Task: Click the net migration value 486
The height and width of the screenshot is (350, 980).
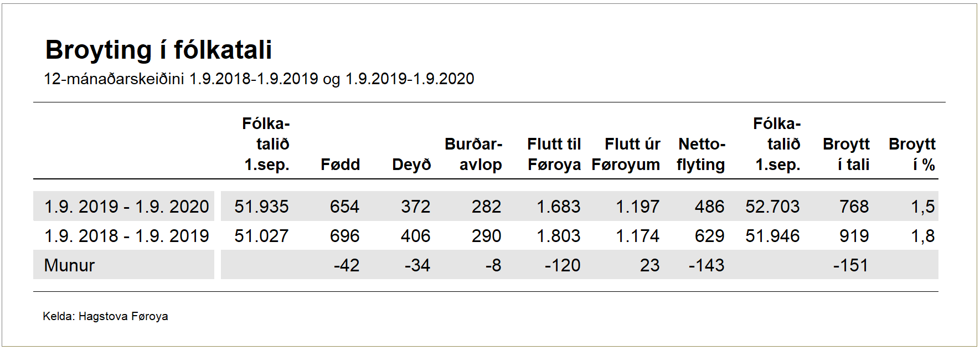Action: point(709,207)
